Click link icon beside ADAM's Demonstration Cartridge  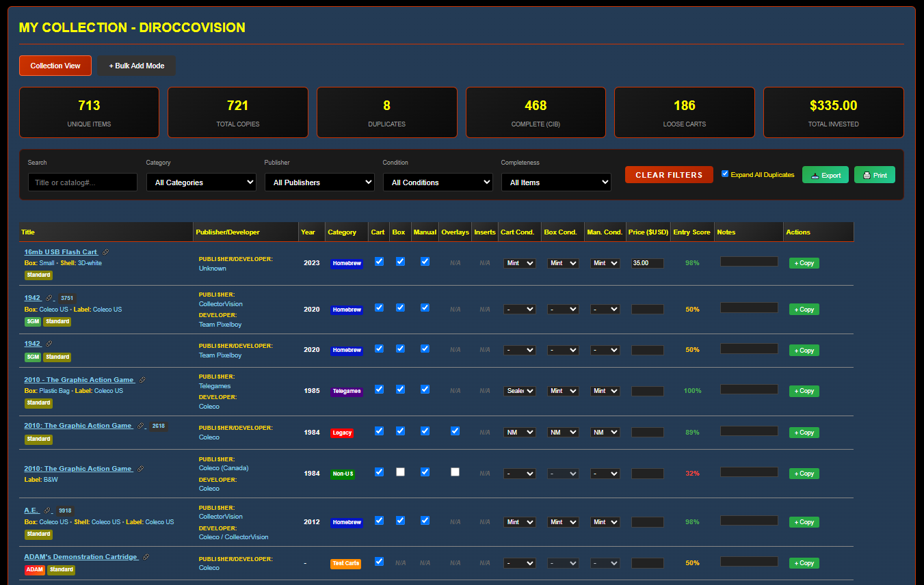click(x=146, y=557)
